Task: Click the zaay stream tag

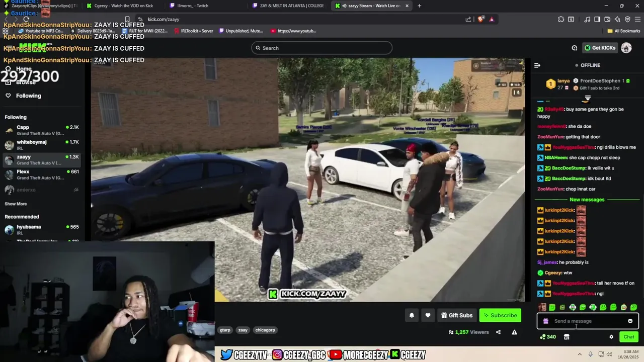Action: [x=243, y=330]
